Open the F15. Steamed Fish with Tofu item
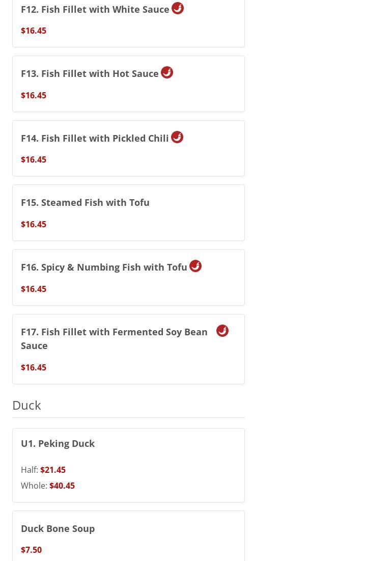The image size is (392, 561). pos(128,213)
